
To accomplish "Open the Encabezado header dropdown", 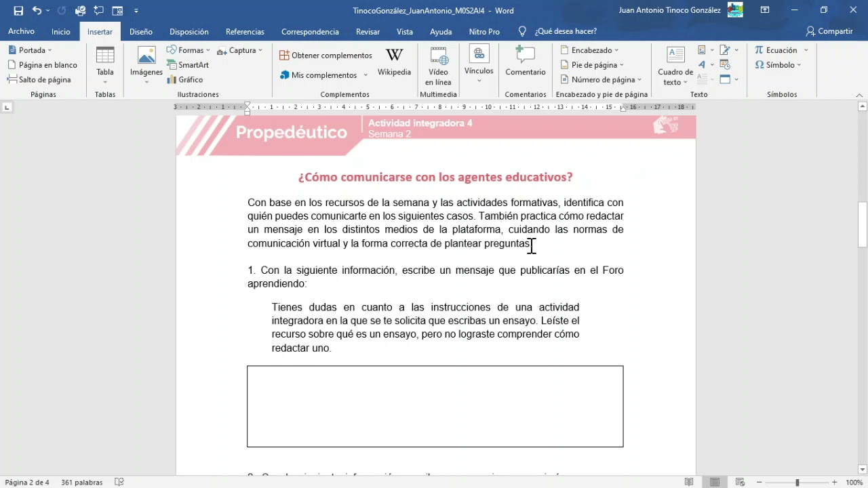I will pos(589,50).
